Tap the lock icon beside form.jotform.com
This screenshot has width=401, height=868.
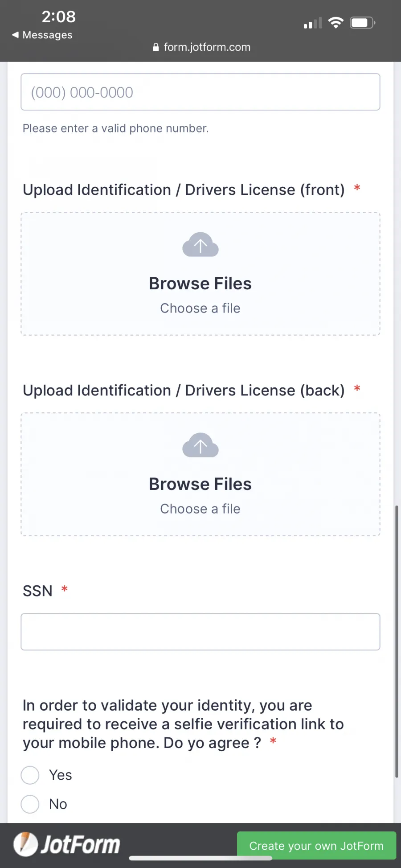point(156,47)
